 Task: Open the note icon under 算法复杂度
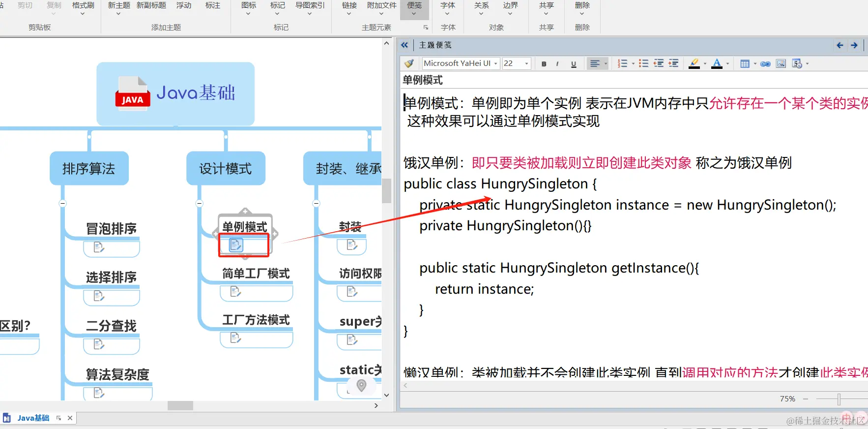pyautogui.click(x=99, y=393)
